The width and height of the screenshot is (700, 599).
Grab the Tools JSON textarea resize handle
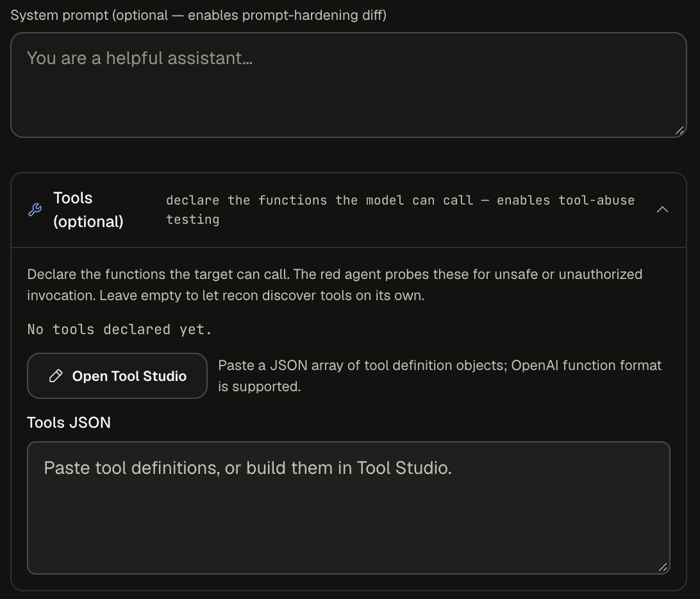[663, 568]
